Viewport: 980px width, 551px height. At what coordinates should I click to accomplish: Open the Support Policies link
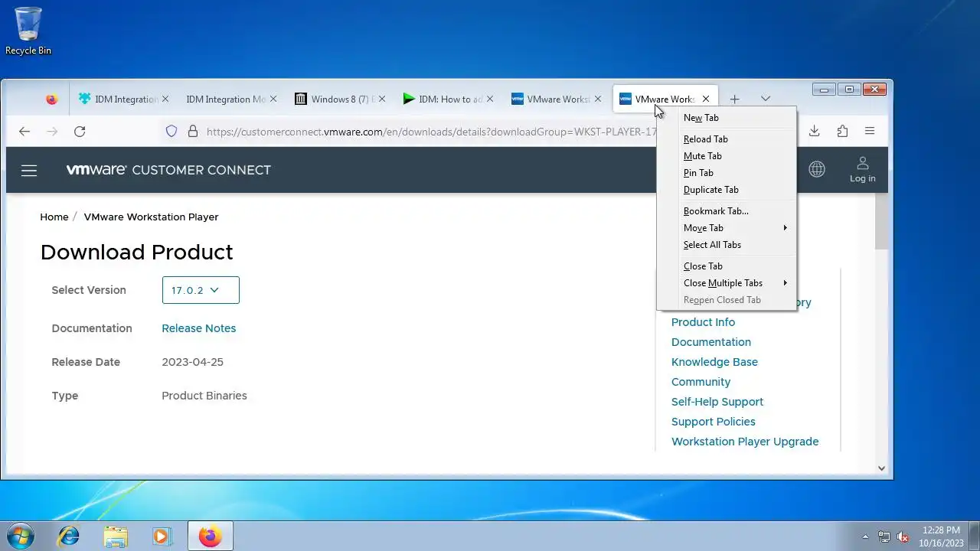pos(714,422)
